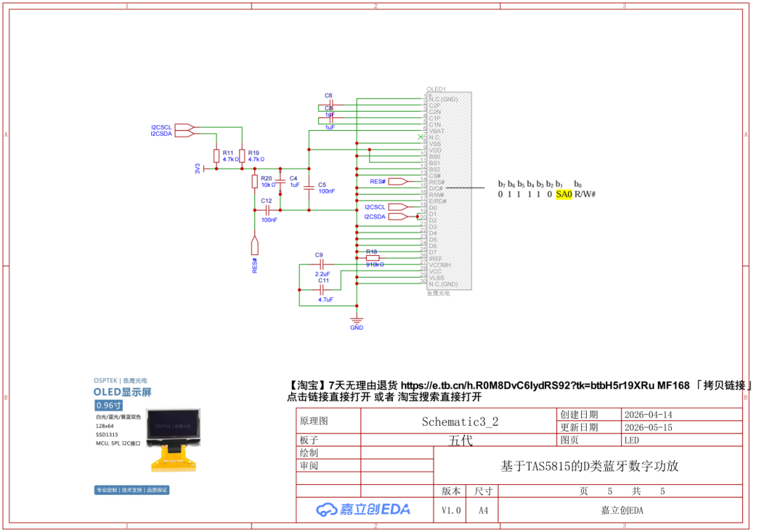Click the VCOMH pin label
Screen dimensions: 759x532
(x=440, y=265)
